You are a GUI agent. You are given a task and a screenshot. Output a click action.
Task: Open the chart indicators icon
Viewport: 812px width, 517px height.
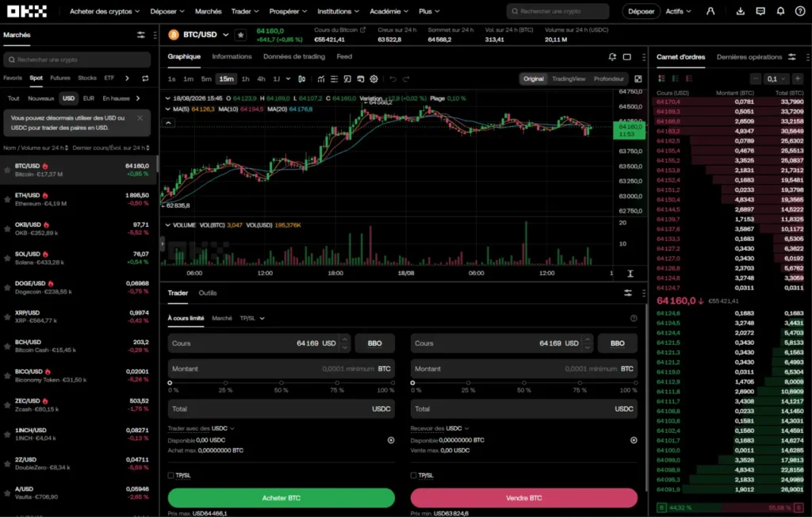pyautogui.click(x=321, y=79)
